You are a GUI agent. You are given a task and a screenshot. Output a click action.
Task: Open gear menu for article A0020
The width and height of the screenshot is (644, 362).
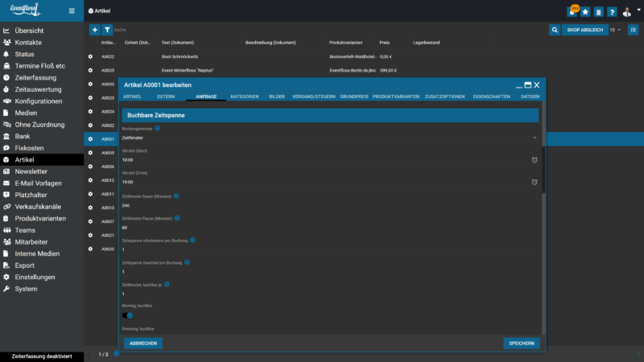point(90,249)
